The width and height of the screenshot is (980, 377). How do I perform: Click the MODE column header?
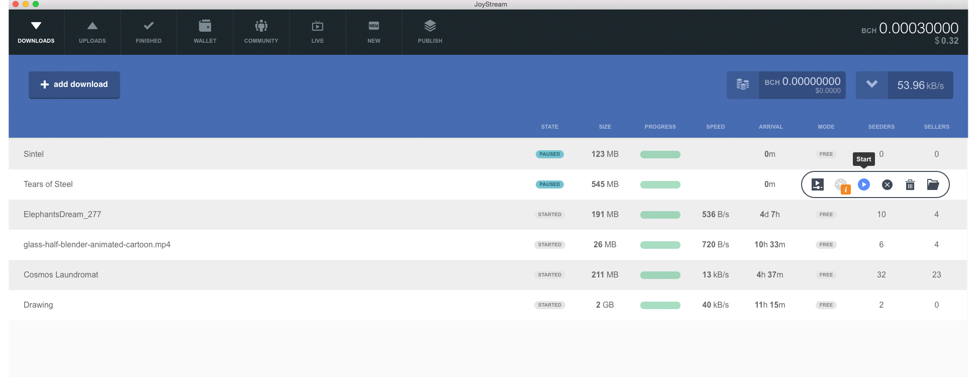tap(826, 127)
